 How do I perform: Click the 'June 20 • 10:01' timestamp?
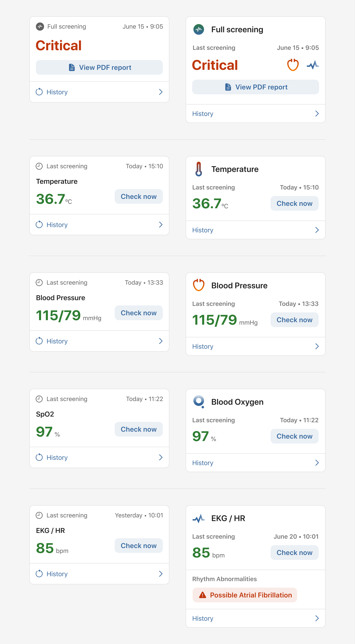click(296, 537)
